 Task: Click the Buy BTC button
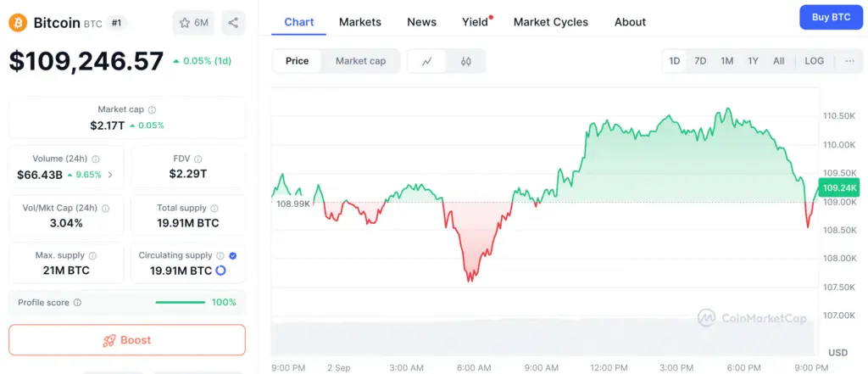[x=831, y=17]
